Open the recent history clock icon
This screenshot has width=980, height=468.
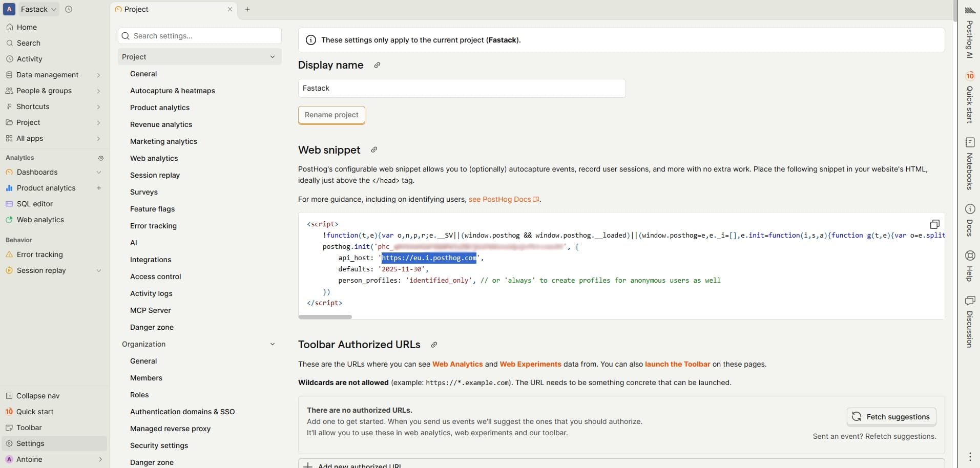pyautogui.click(x=69, y=9)
